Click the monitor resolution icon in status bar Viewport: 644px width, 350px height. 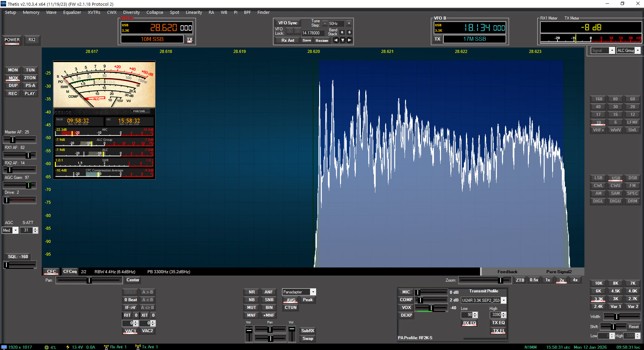4,347
